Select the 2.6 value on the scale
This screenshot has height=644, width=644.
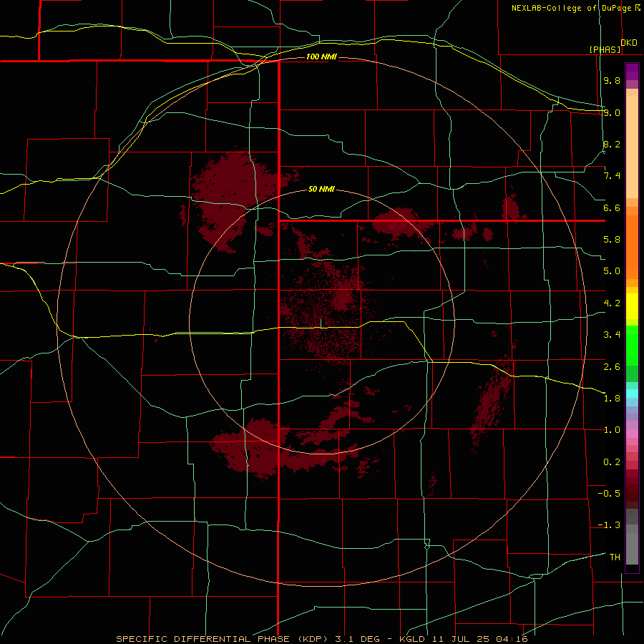[x=612, y=367]
